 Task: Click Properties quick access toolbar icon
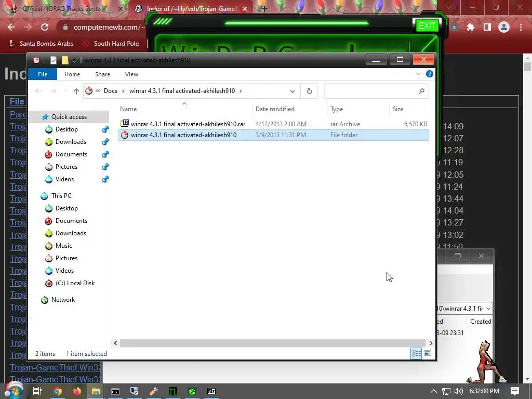(x=54, y=60)
